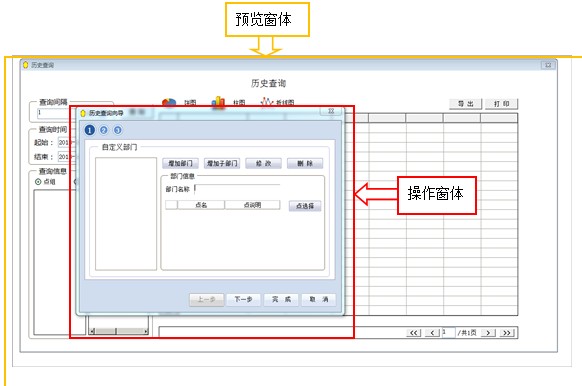Click the 完成 button
Viewport: 582px width, 386px height.
[x=281, y=300]
